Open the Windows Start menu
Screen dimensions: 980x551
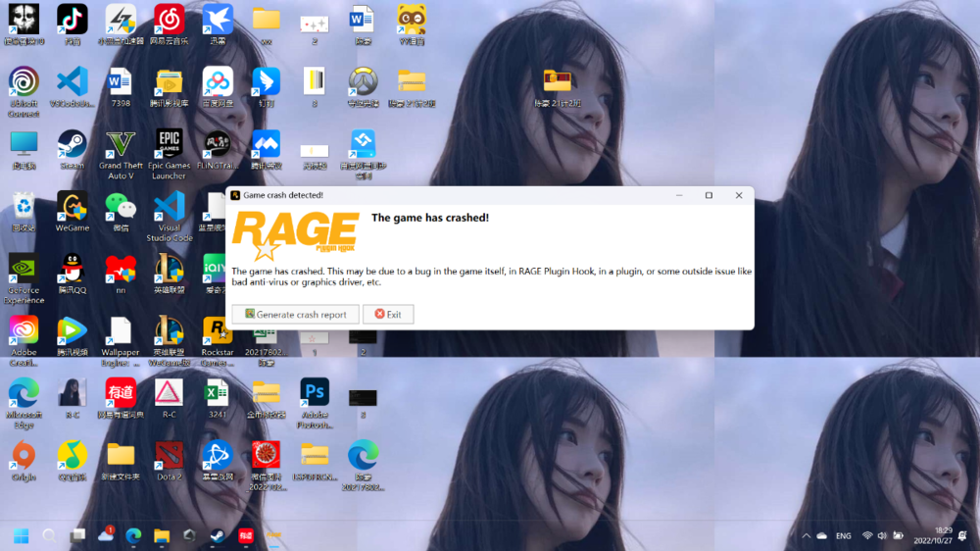coord(22,536)
